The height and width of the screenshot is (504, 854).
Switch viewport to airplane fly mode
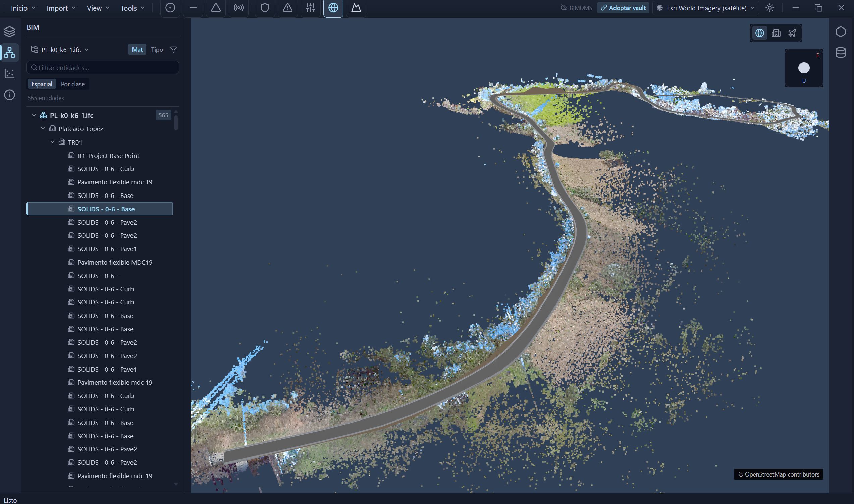point(792,33)
